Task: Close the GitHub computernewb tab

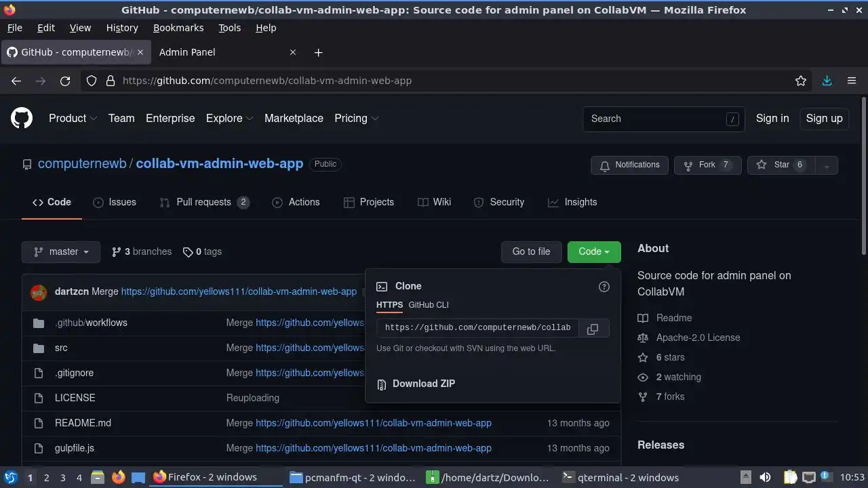Action: (x=140, y=52)
